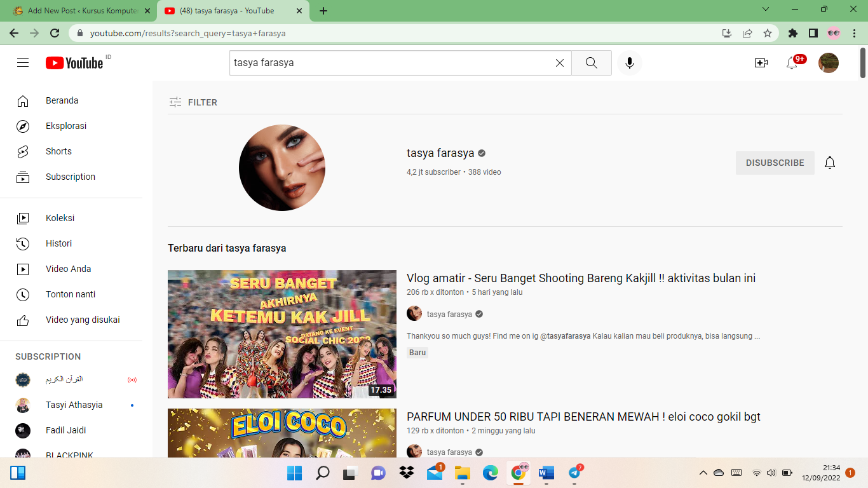Open Word from taskbar
This screenshot has width=868, height=488.
click(x=546, y=473)
